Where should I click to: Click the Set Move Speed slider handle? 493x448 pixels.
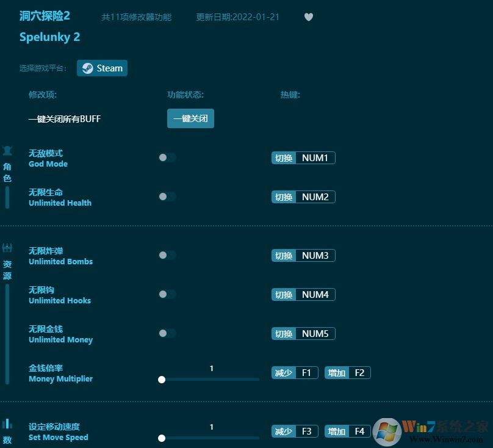[x=162, y=438]
